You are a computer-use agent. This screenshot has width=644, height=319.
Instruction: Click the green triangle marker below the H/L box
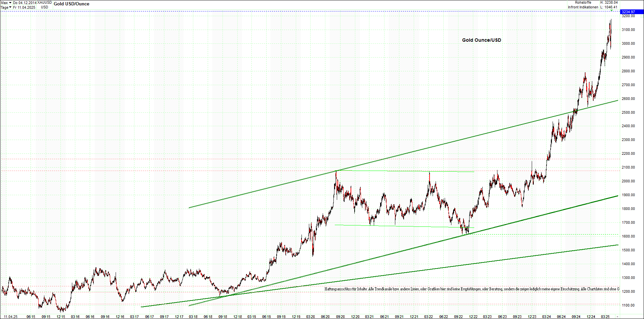(611, 10)
